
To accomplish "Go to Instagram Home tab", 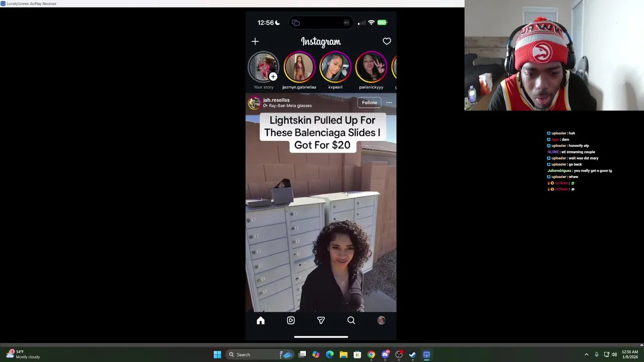I will [x=261, y=321].
